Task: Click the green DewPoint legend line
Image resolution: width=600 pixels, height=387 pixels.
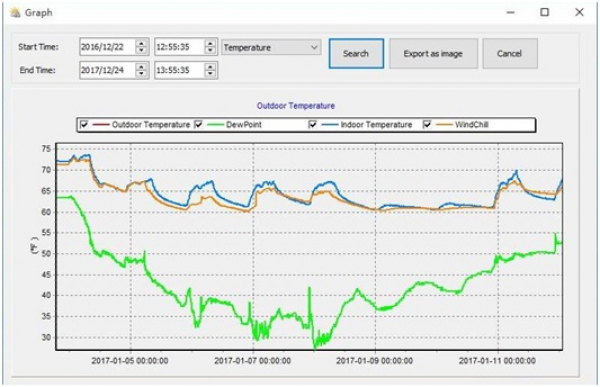Action: point(215,125)
